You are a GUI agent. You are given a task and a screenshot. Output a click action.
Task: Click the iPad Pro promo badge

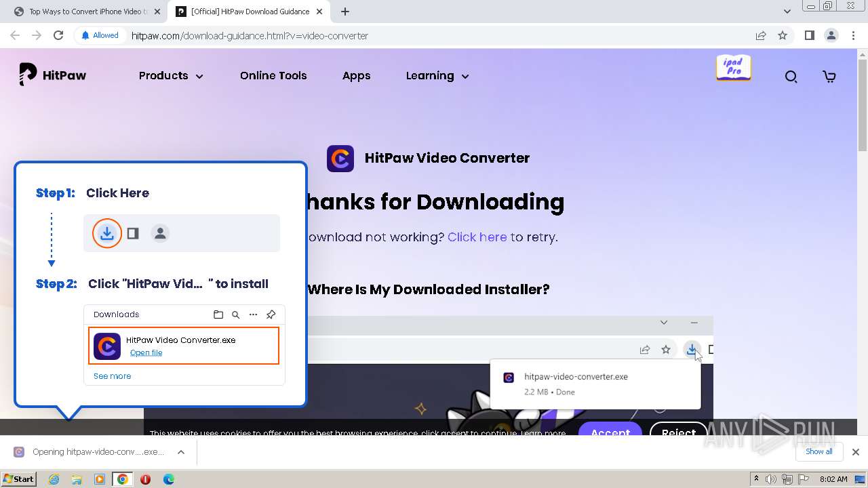734,68
